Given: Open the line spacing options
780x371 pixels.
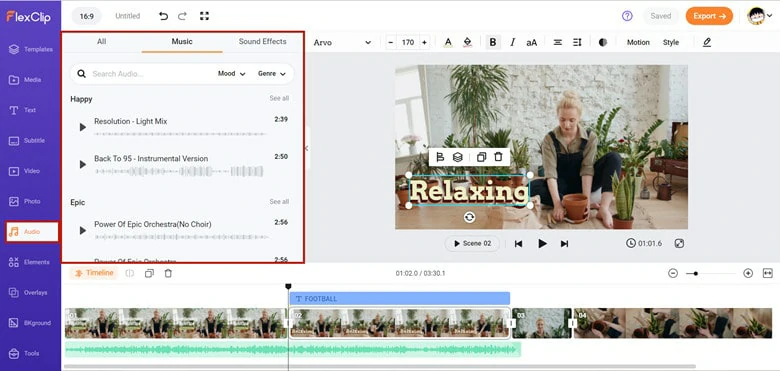Looking at the screenshot, I should tap(577, 42).
